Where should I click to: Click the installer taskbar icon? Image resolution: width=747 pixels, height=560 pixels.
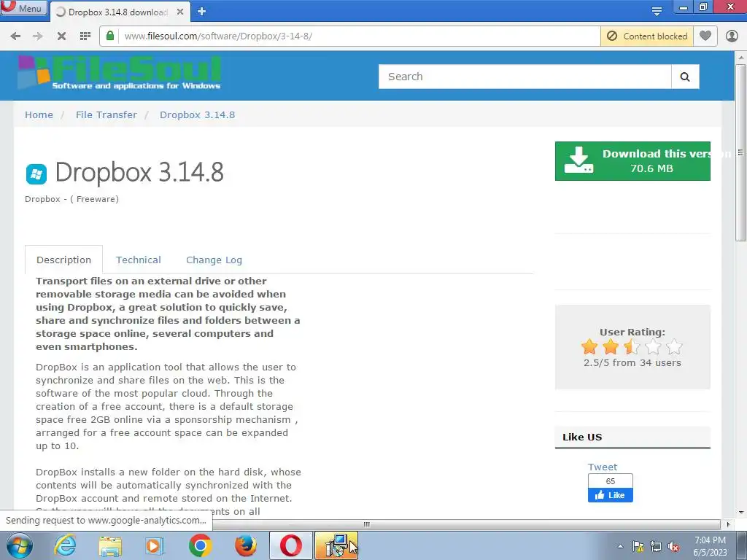(336, 545)
